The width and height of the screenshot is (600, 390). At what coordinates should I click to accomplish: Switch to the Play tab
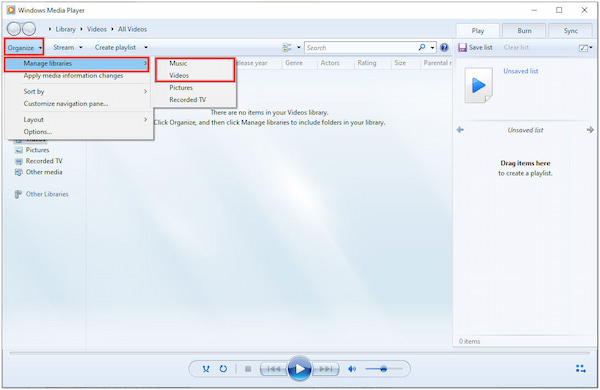(x=478, y=31)
